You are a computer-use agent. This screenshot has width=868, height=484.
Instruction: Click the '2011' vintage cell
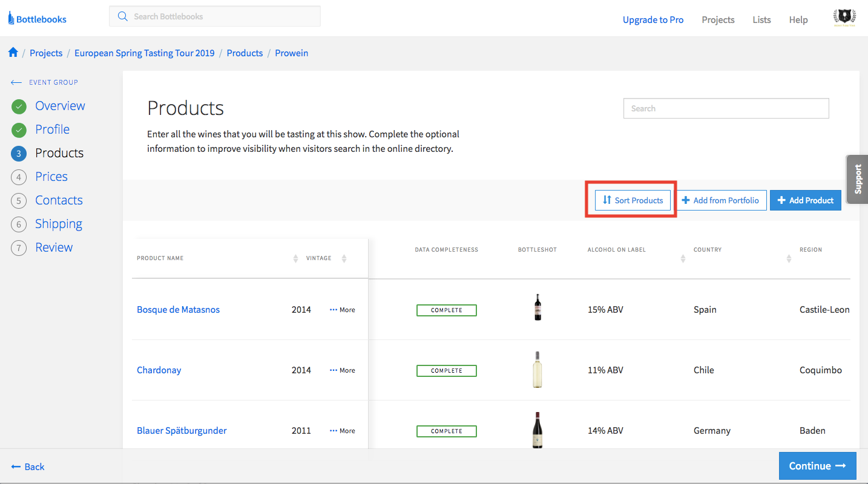(x=301, y=431)
